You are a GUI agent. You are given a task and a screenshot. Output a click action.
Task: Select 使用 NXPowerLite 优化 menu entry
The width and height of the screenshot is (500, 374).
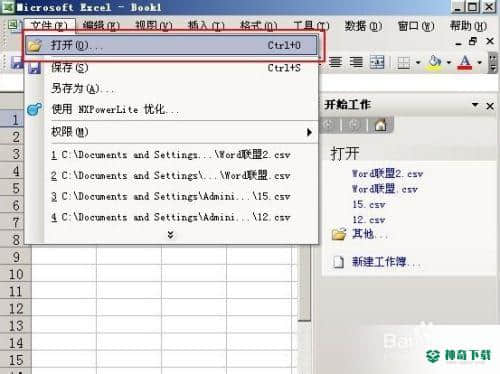pos(171,109)
